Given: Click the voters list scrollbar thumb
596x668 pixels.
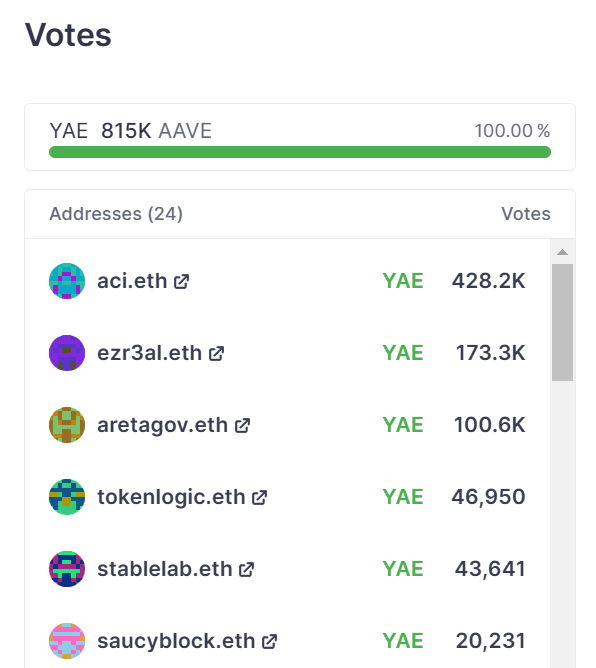Looking at the screenshot, I should point(562,322).
